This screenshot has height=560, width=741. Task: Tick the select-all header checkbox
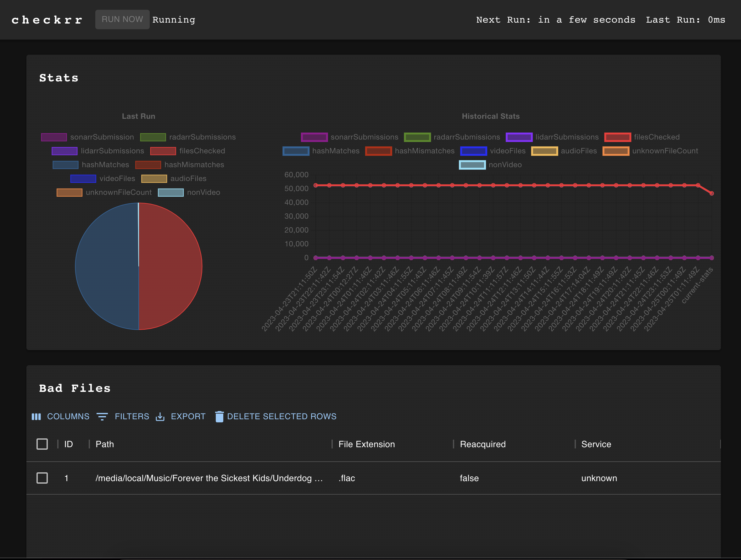pos(42,444)
